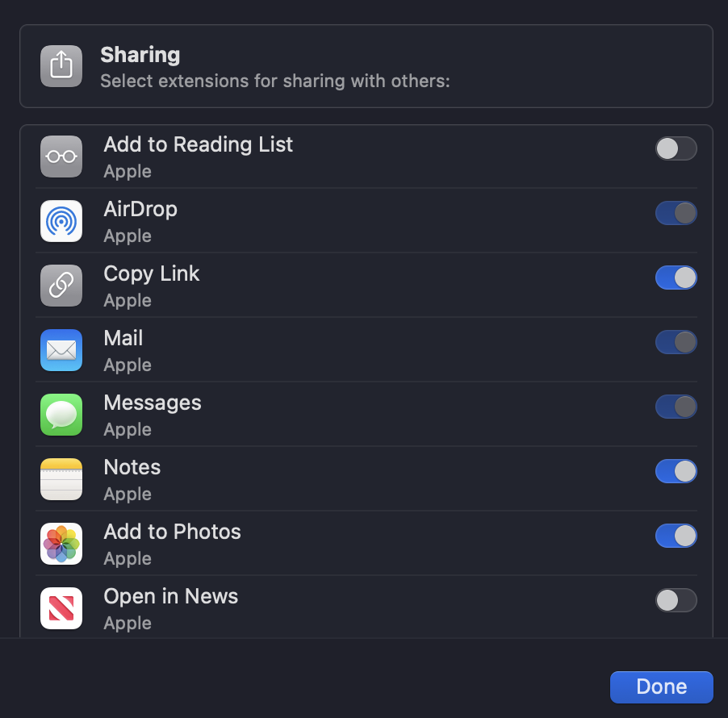Turn off the Notes toggle
This screenshot has height=718, width=728.
[676, 471]
